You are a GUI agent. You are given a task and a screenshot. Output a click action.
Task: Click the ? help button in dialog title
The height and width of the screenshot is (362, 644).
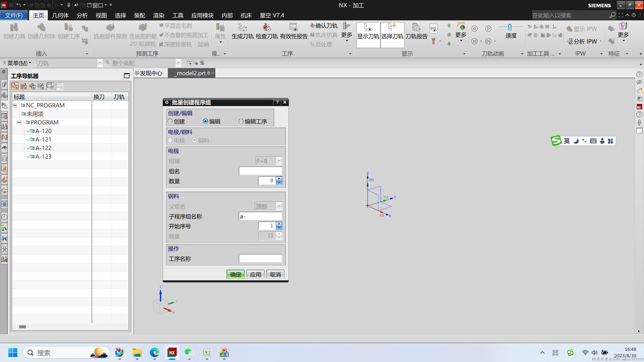(277, 102)
